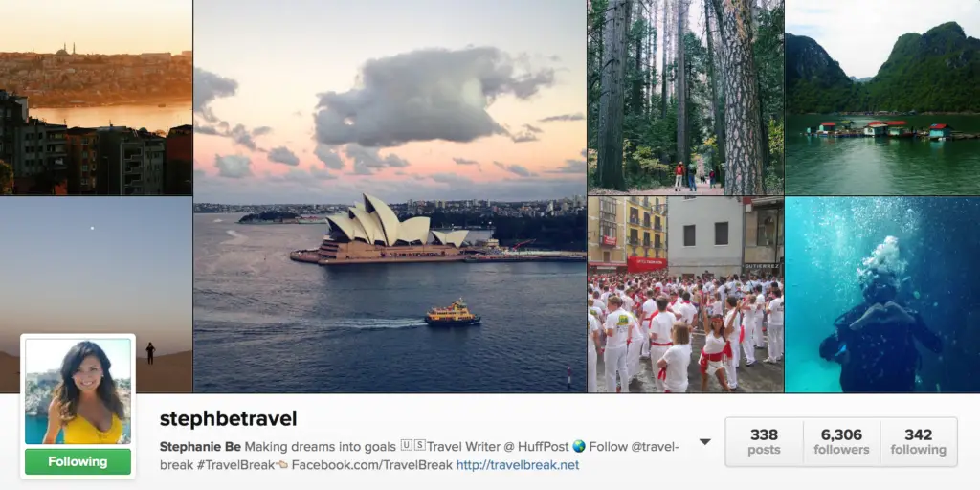
Task: Open the Sydney Opera House photo
Action: tap(390, 196)
